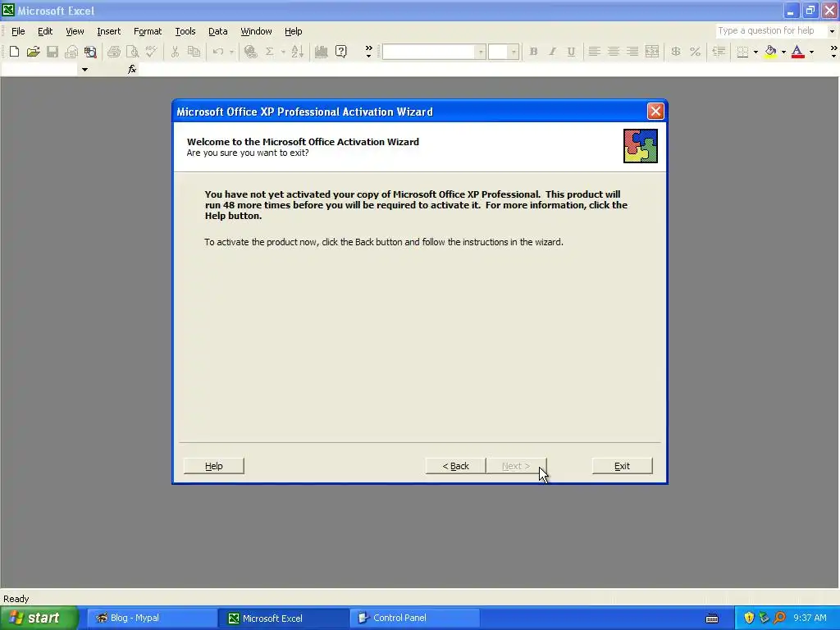Click the Undo arrow icon
840x630 pixels.
click(x=217, y=52)
